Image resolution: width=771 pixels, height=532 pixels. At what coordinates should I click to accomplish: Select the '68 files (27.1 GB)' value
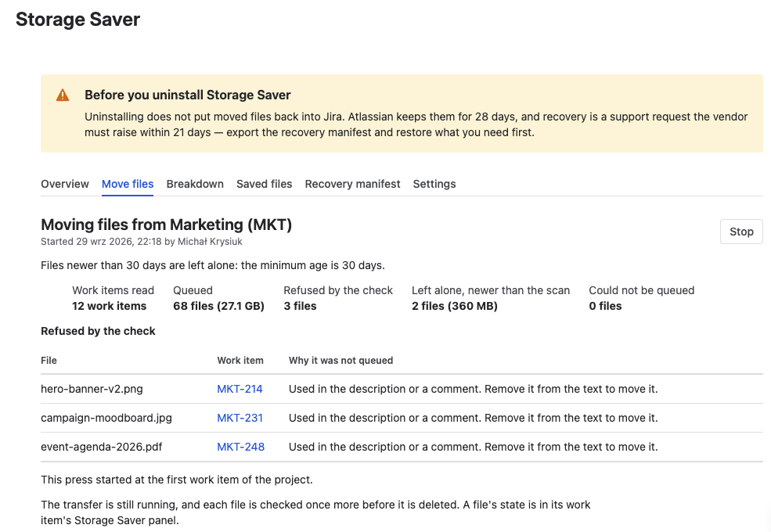pos(219,306)
